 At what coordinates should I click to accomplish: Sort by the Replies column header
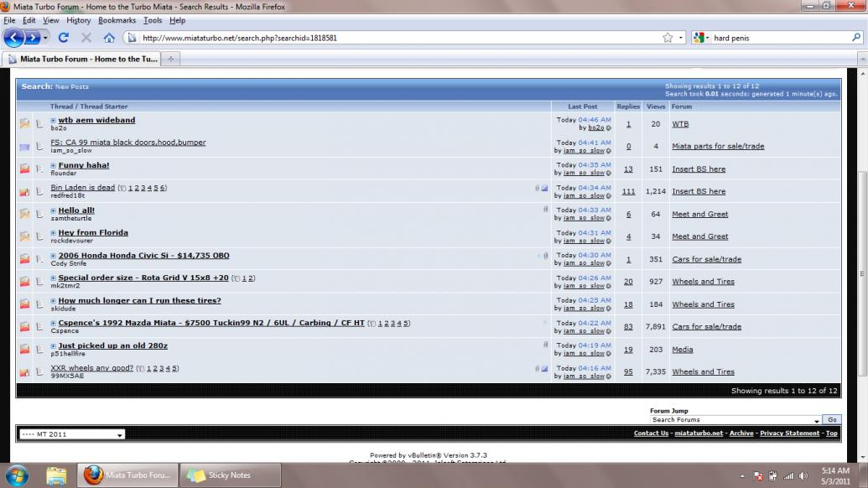click(x=628, y=106)
